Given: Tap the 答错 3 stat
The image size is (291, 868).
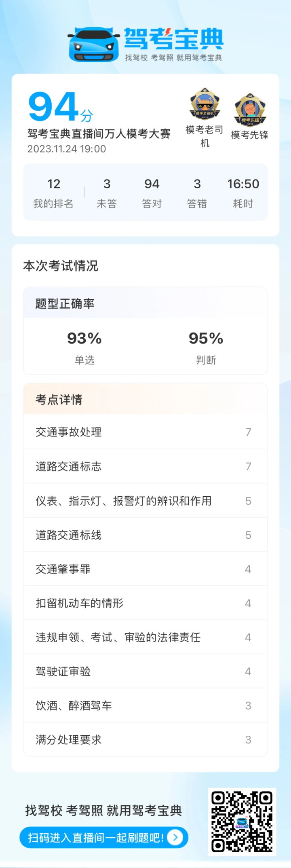Looking at the screenshot, I should pyautogui.click(x=197, y=193).
